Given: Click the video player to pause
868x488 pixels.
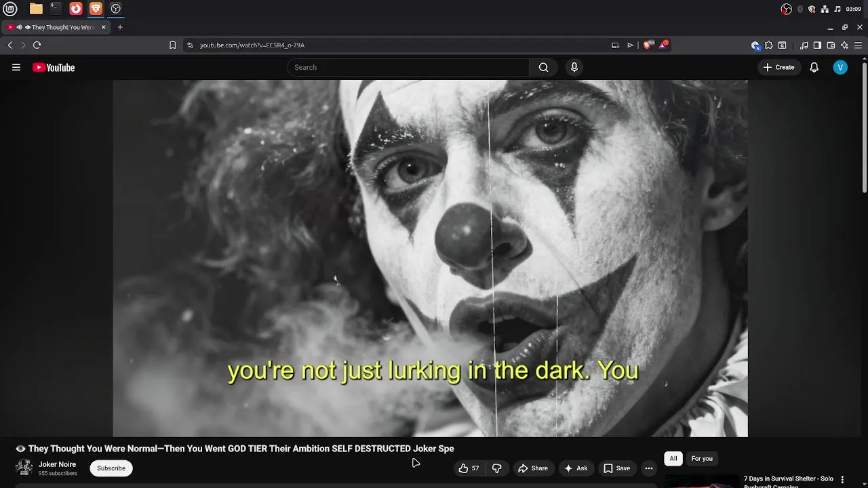Looking at the screenshot, I should 430,258.
